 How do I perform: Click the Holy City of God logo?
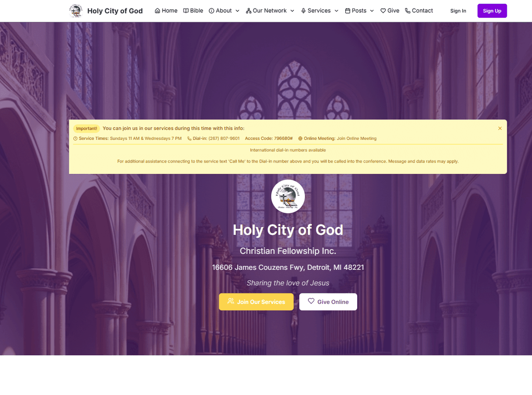[x=75, y=10]
